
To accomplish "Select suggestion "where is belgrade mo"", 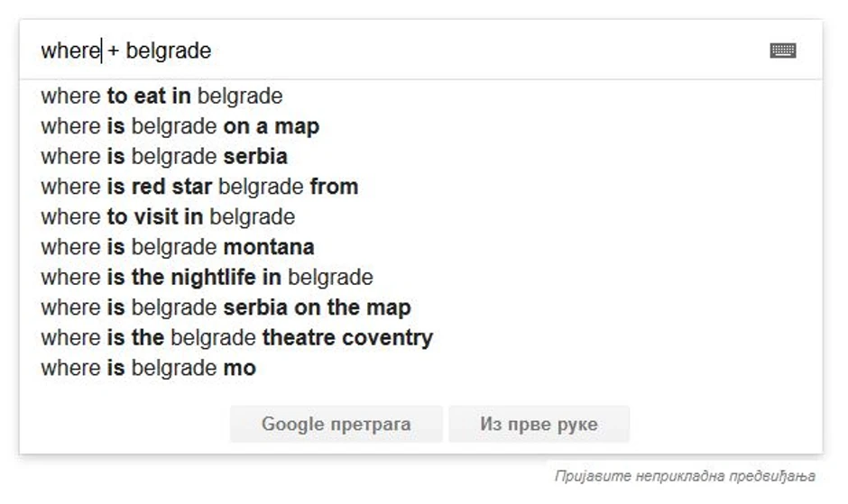I will click(148, 368).
